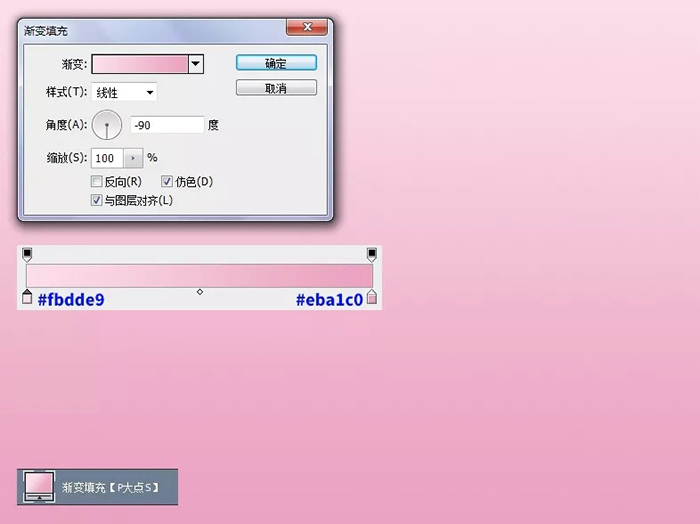Click the 确定 confirm button
Viewport: 700px width, 524px height.
[276, 63]
